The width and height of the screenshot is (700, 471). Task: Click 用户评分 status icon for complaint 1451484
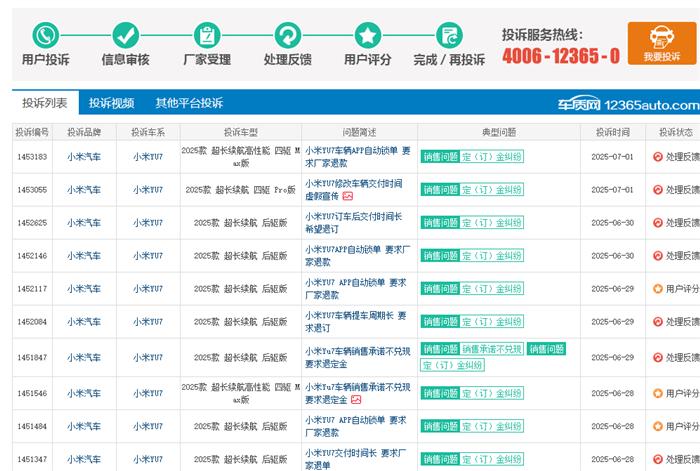pos(658,426)
